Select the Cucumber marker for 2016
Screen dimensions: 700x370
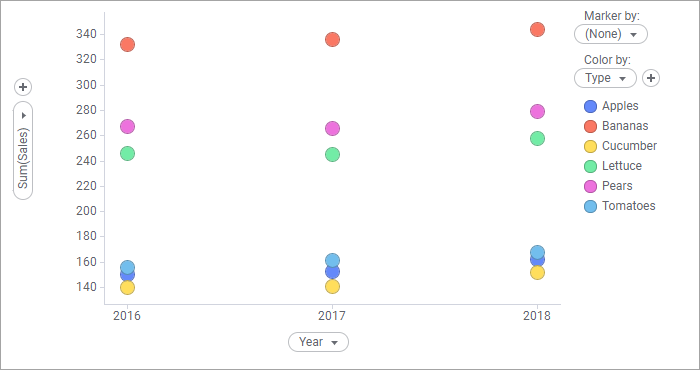coord(127,287)
